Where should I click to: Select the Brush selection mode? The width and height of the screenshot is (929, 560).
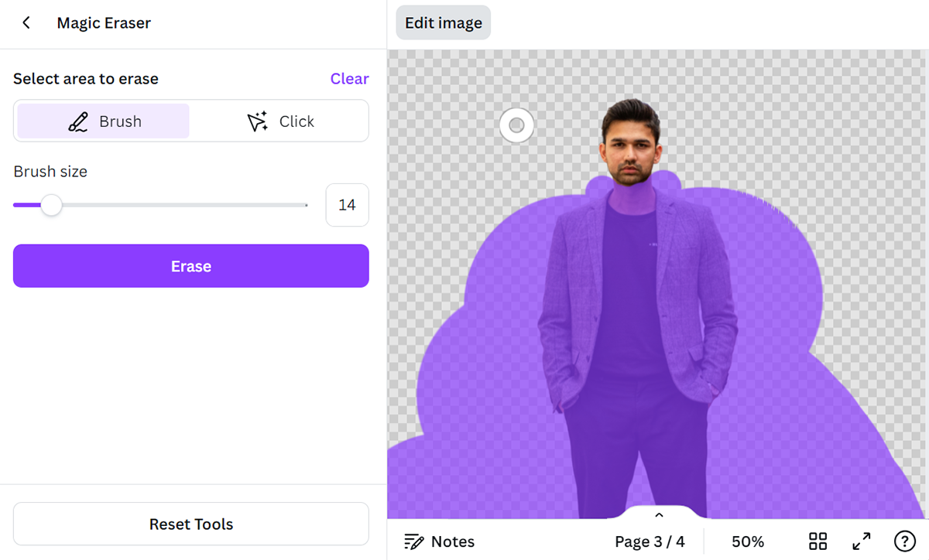click(x=104, y=121)
